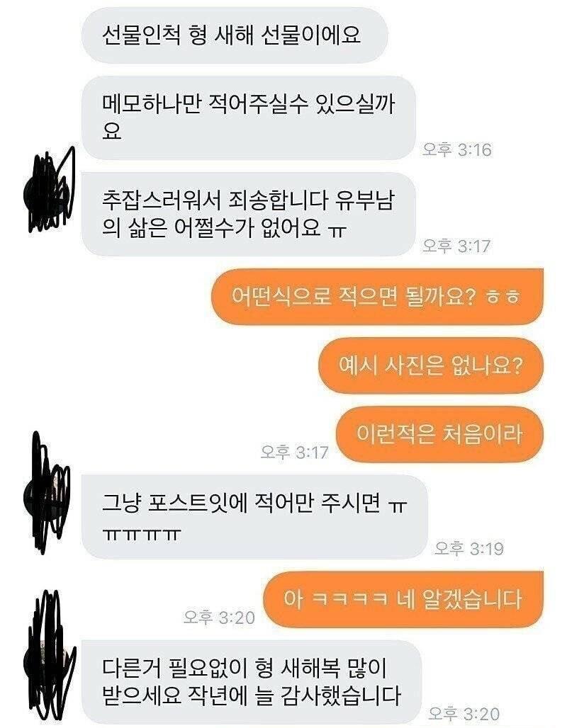Image resolution: width=567 pixels, height=728 pixels.
Task: Tap the blacked-out avatar beside the 포스트잇 message
Action: 47,492
